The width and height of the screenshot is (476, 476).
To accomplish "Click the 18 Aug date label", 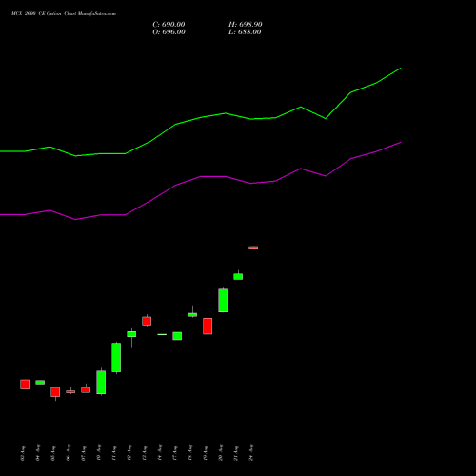I will (x=190, y=453).
